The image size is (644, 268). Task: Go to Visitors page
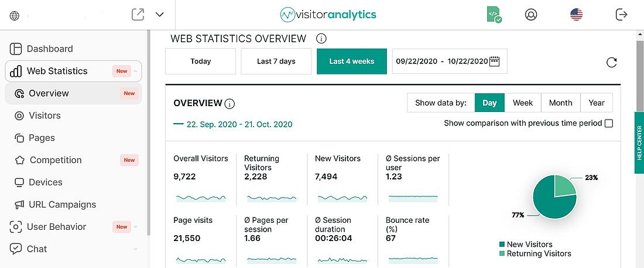click(44, 116)
